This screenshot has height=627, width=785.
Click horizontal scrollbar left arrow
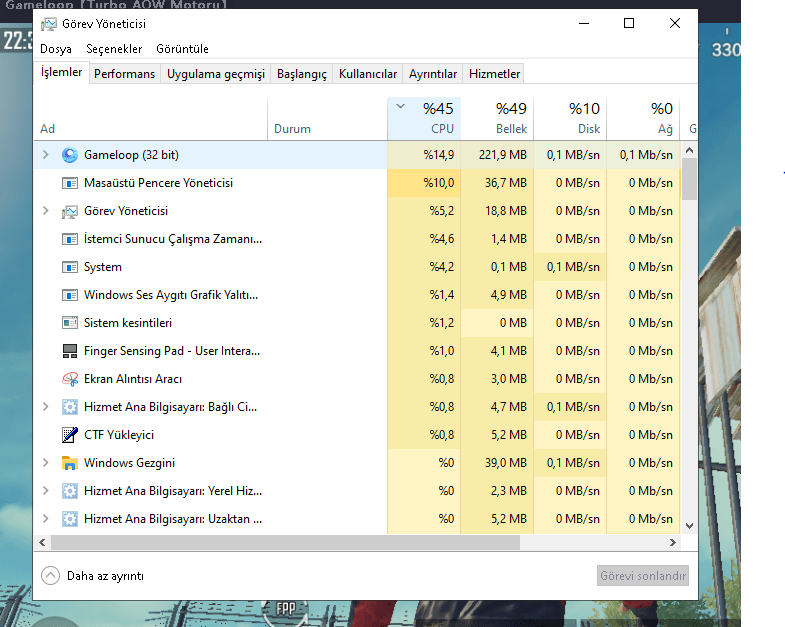click(43, 542)
